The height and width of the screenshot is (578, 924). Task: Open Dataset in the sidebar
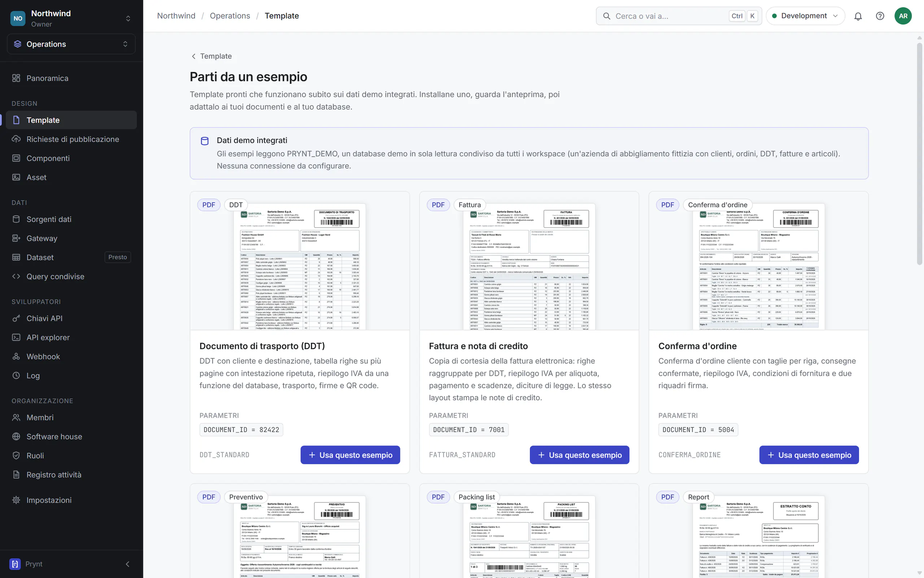tap(71, 257)
